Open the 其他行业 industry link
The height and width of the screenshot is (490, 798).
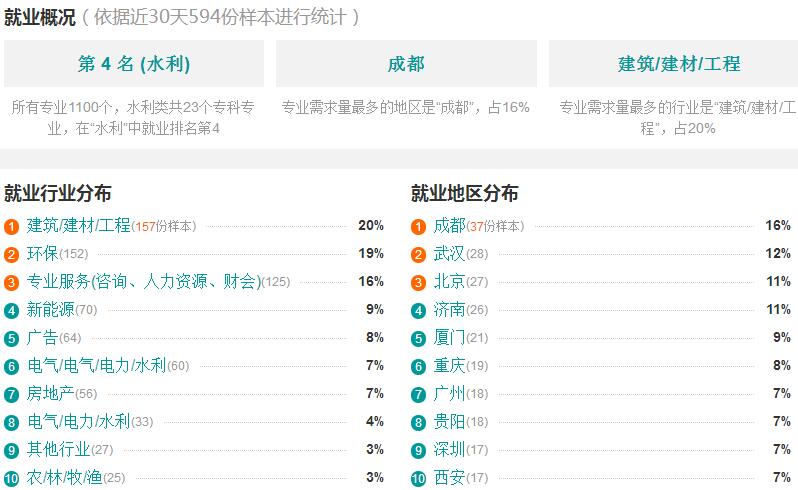(x=59, y=449)
